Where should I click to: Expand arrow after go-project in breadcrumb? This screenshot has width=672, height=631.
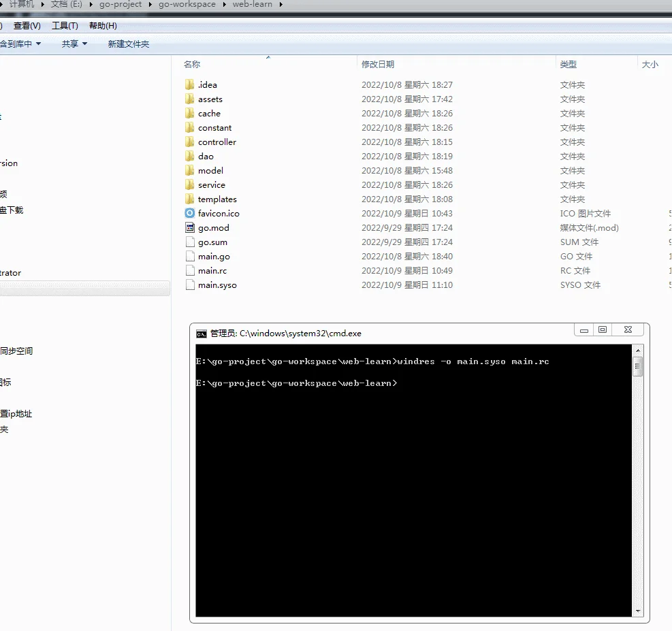tap(150, 4)
